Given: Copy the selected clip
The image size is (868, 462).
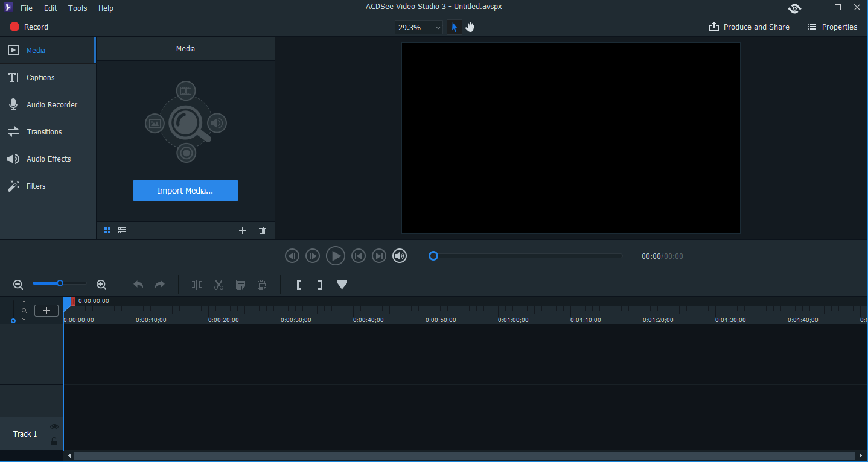Looking at the screenshot, I should pos(240,284).
